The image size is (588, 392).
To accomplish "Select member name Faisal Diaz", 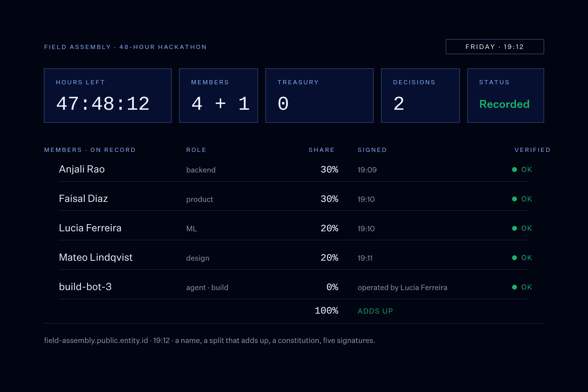I will (83, 198).
